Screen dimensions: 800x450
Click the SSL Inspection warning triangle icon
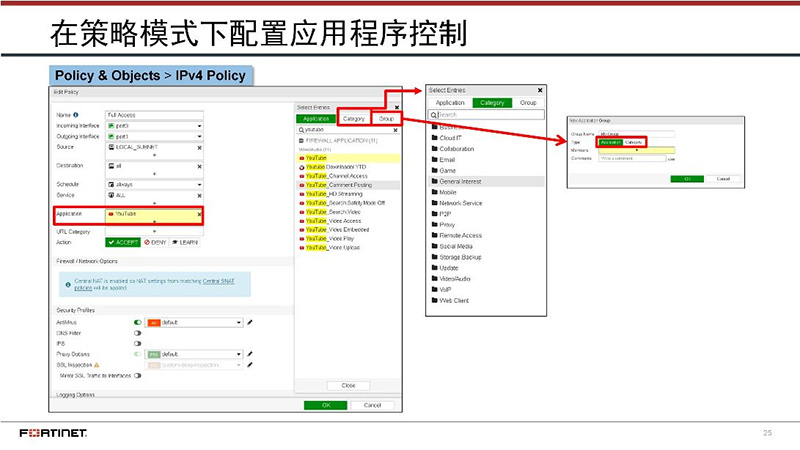point(96,365)
